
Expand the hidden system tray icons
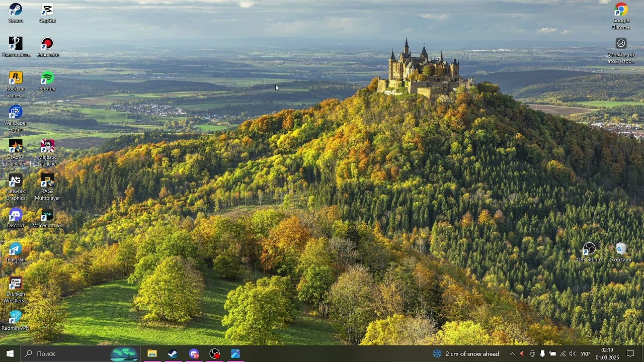click(x=512, y=354)
